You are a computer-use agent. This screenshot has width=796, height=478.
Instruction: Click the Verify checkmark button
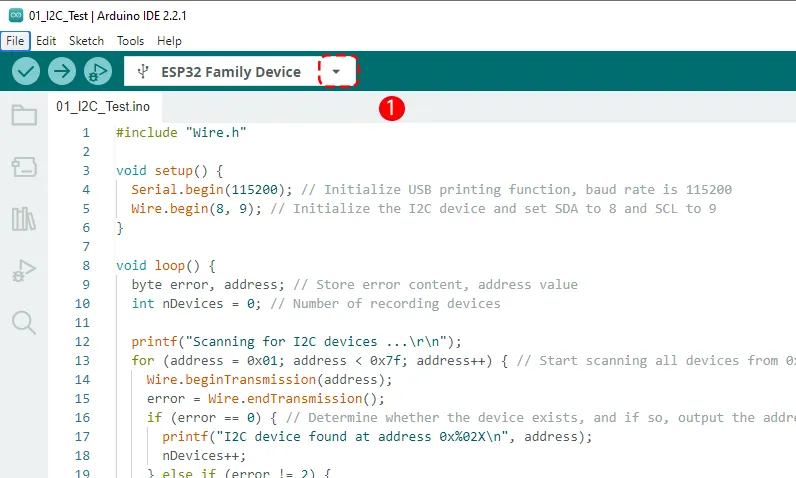[x=26, y=71]
